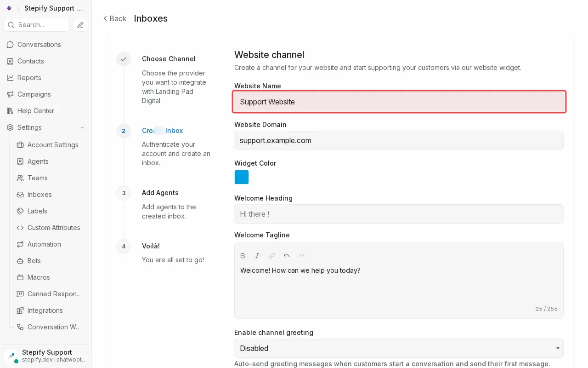Click the Help Center icon
The height and width of the screenshot is (368, 588).
10,111
